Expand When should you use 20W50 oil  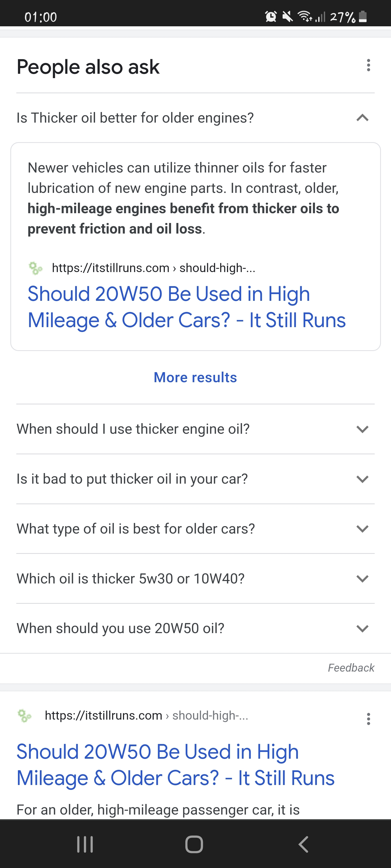[195, 628]
